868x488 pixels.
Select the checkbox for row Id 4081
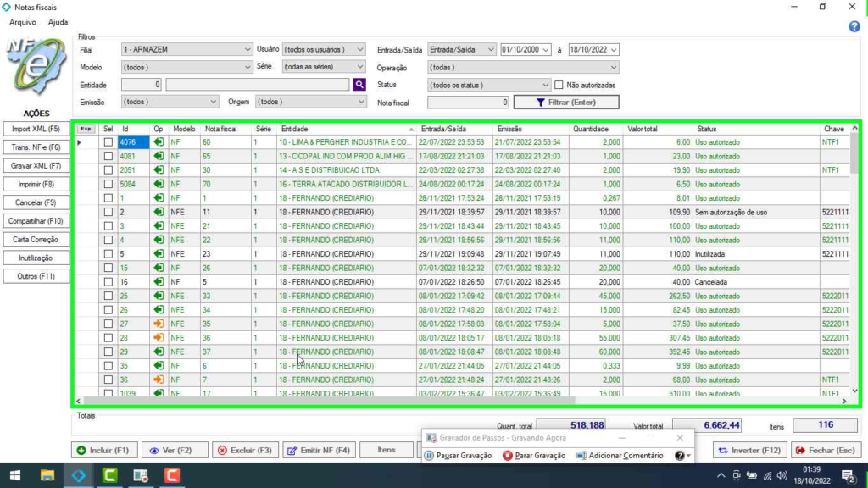[x=108, y=156]
